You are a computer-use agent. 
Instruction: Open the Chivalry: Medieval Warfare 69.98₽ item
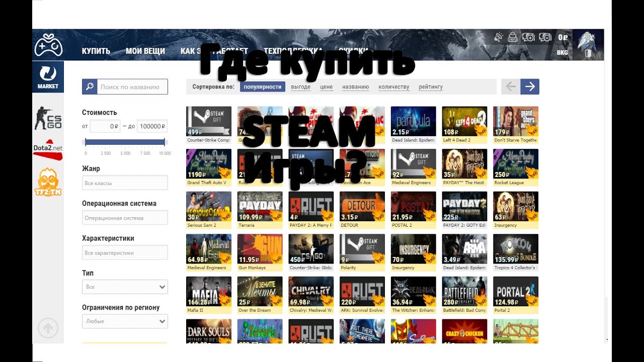coord(311,296)
